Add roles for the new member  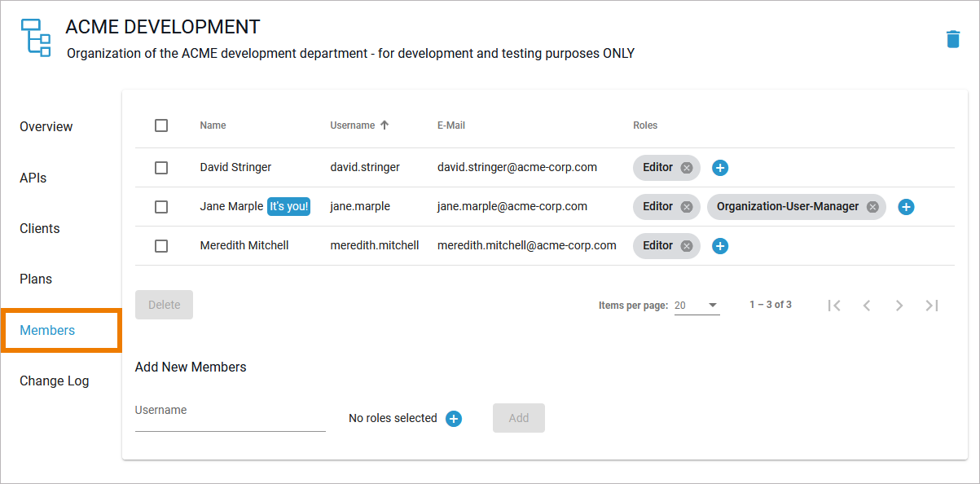point(454,419)
